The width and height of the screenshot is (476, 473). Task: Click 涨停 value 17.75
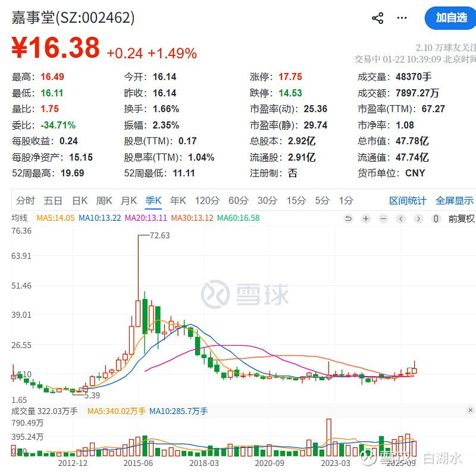(290, 77)
